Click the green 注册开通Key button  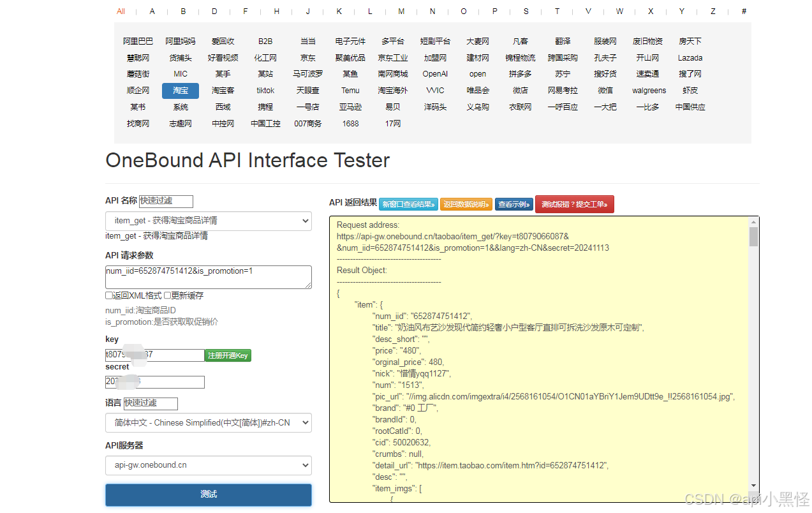pos(228,355)
